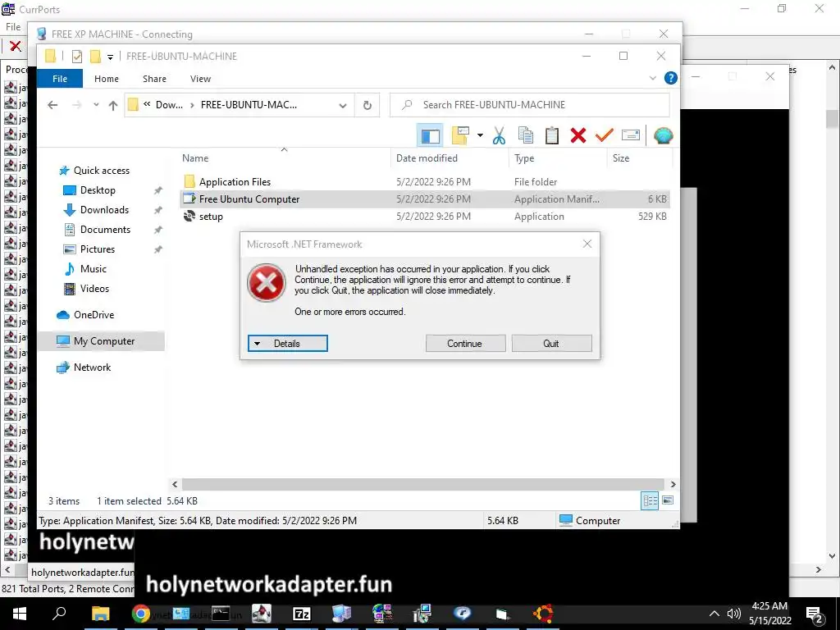Screen dimensions: 840x630
Task: Switch to details view using status bar icon
Action: coord(650,501)
